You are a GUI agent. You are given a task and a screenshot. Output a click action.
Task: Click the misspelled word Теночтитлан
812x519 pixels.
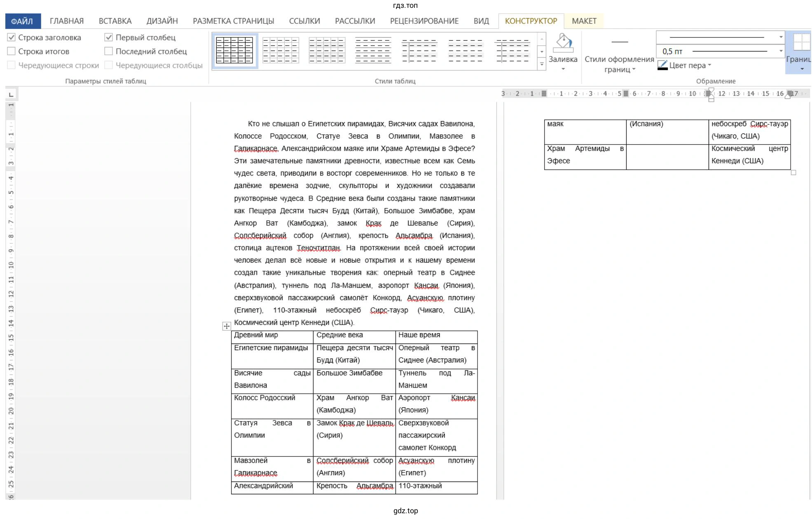click(318, 248)
